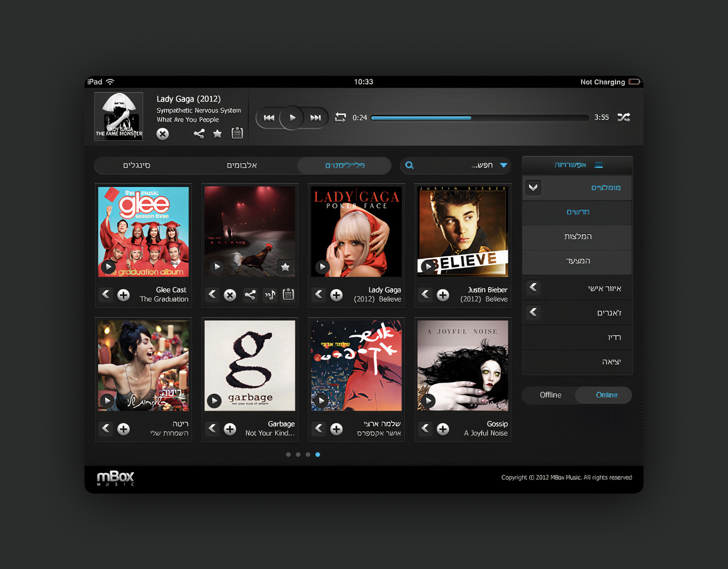
Task: Open the אפשרויות options menu header
Action: click(x=578, y=165)
